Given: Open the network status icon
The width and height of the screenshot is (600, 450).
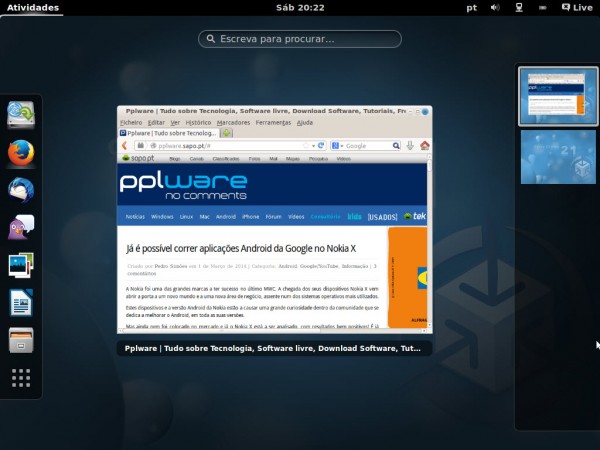Looking at the screenshot, I should (519, 8).
